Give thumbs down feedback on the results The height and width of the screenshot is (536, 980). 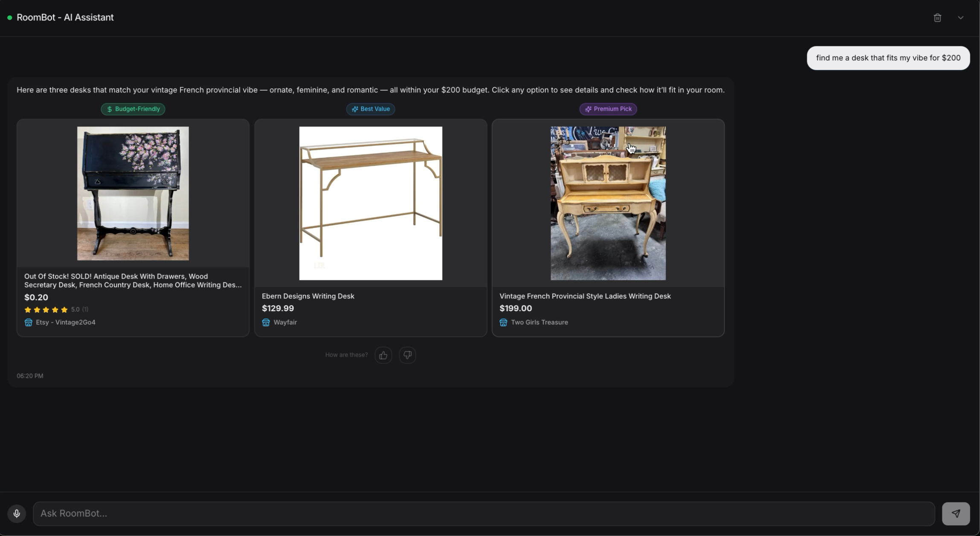click(407, 355)
